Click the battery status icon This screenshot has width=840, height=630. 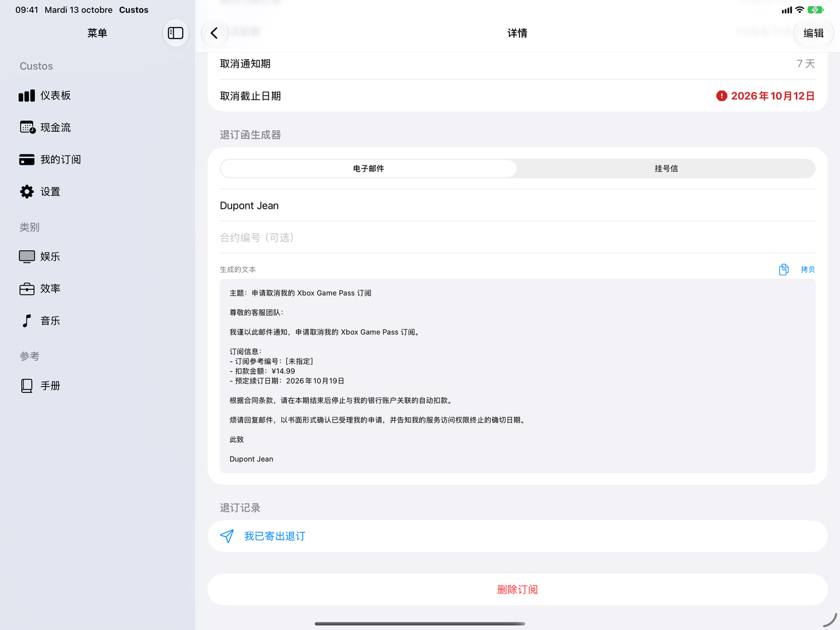pos(816,10)
